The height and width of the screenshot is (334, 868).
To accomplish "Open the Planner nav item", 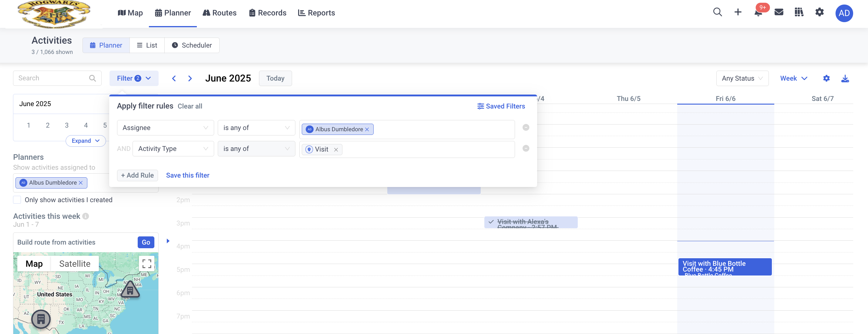I will point(173,13).
